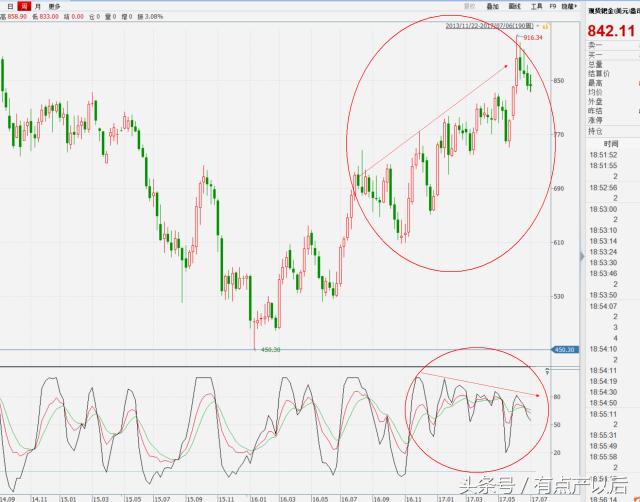
Task: Select the highlighted 周 weekly tab
Action: click(25, 6)
